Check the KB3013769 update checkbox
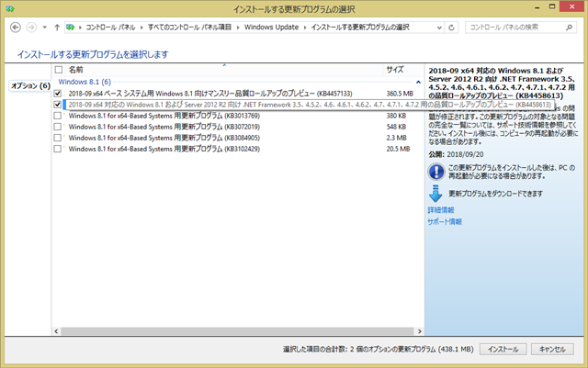The image size is (588, 368). pos(57,116)
